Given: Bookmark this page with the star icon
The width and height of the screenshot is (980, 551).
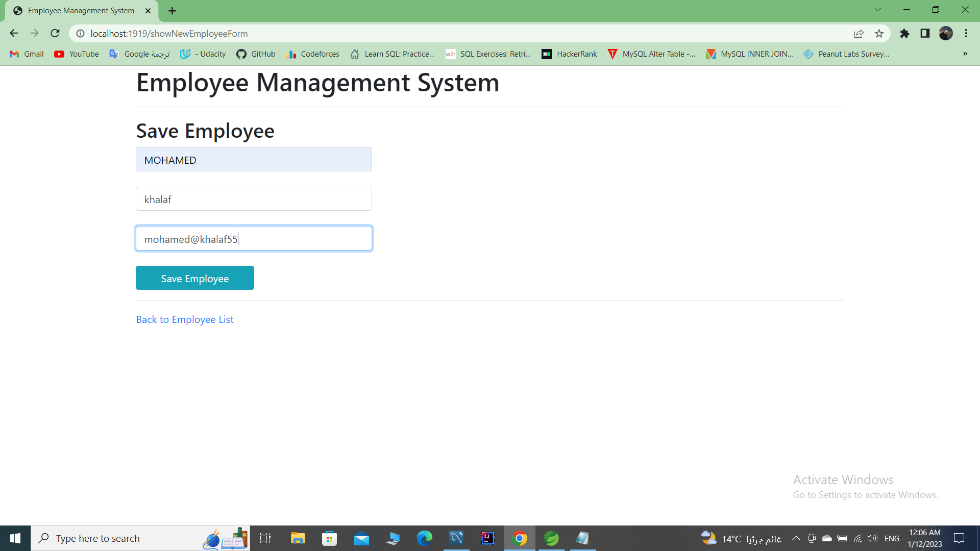Looking at the screenshot, I should 879,33.
